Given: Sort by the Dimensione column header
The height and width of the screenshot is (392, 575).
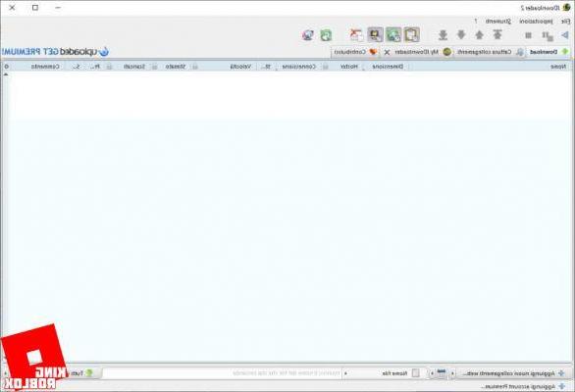Looking at the screenshot, I should [388, 67].
